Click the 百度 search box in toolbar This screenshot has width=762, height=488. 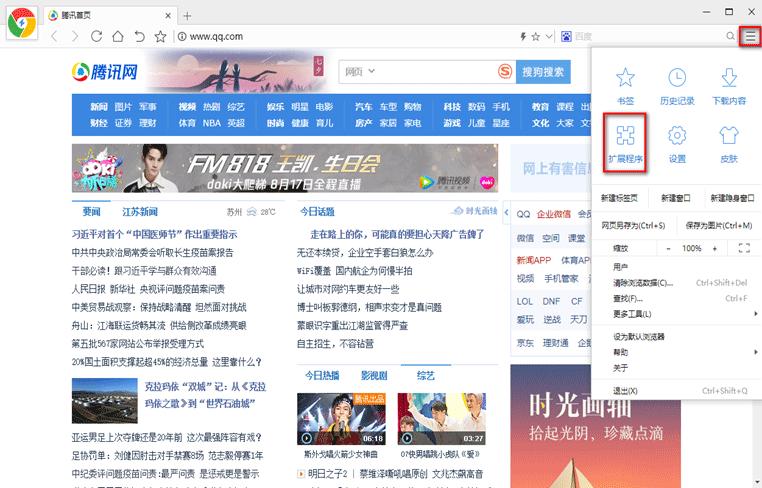(649, 36)
